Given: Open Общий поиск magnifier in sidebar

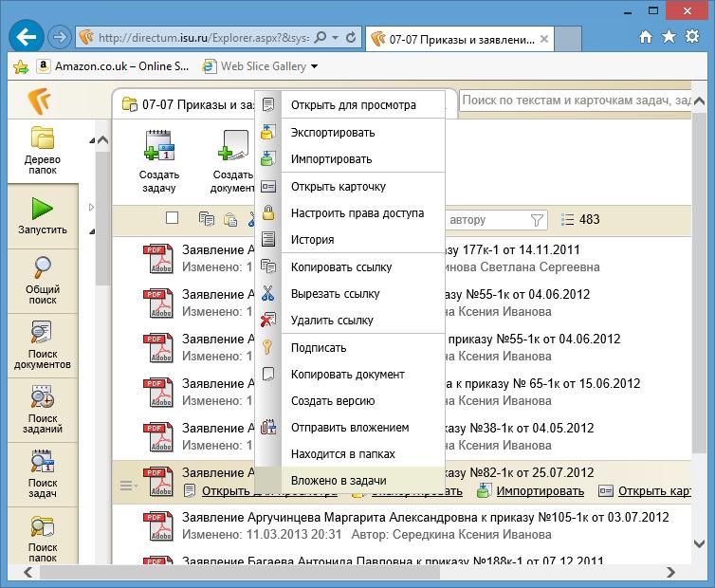Looking at the screenshot, I should tap(42, 278).
